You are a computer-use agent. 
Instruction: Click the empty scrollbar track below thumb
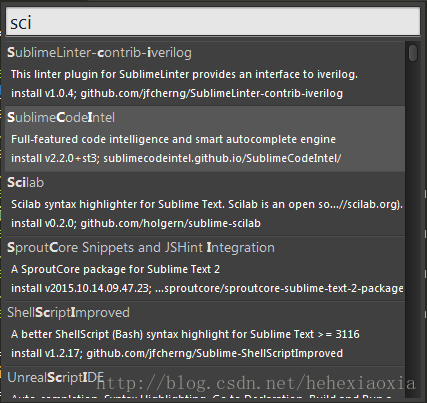(413, 230)
